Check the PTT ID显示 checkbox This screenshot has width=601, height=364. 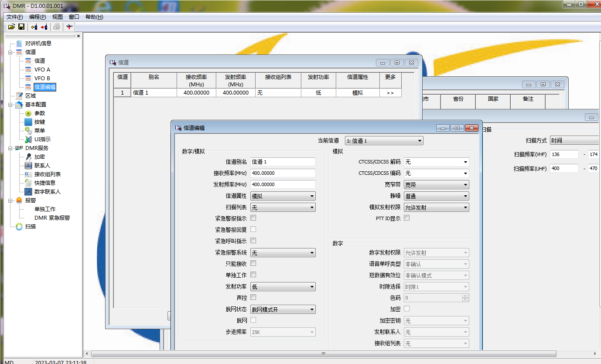point(406,218)
